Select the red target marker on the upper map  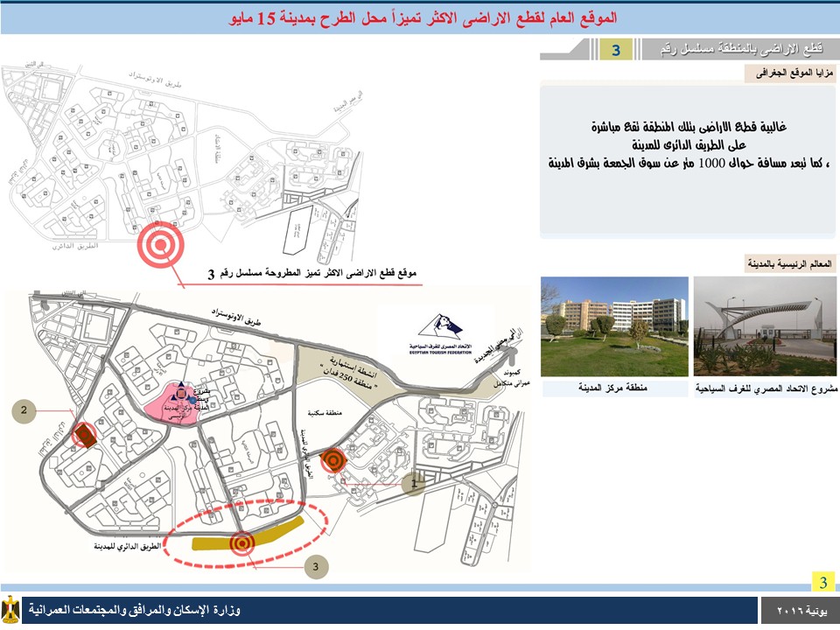point(161,244)
